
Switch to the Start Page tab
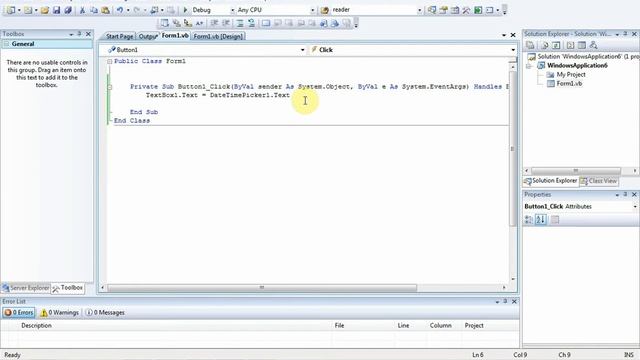pos(119,36)
